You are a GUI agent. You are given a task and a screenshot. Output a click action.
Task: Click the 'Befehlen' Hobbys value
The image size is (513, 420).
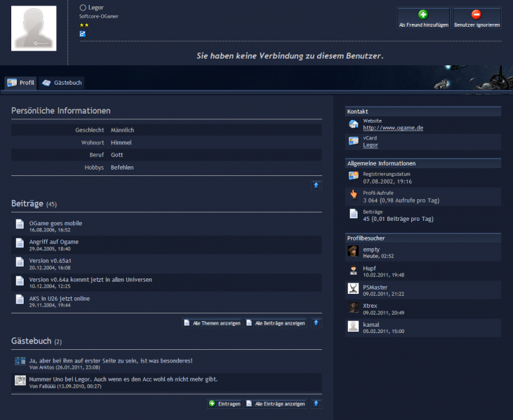pyautogui.click(x=122, y=168)
